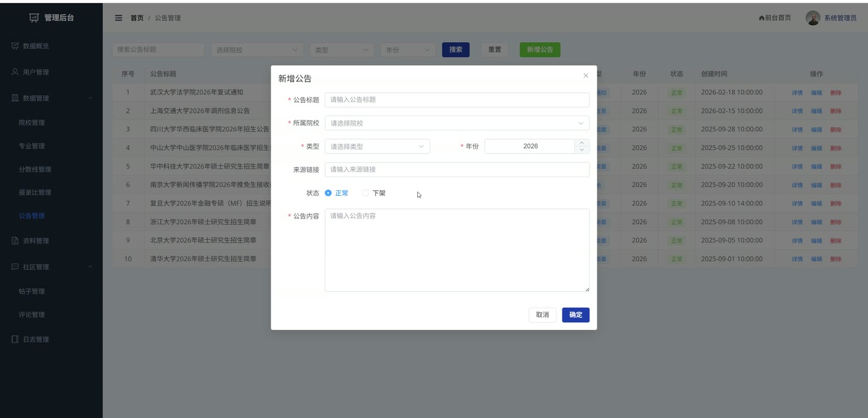Open 帖子管理 menu item

(x=31, y=292)
